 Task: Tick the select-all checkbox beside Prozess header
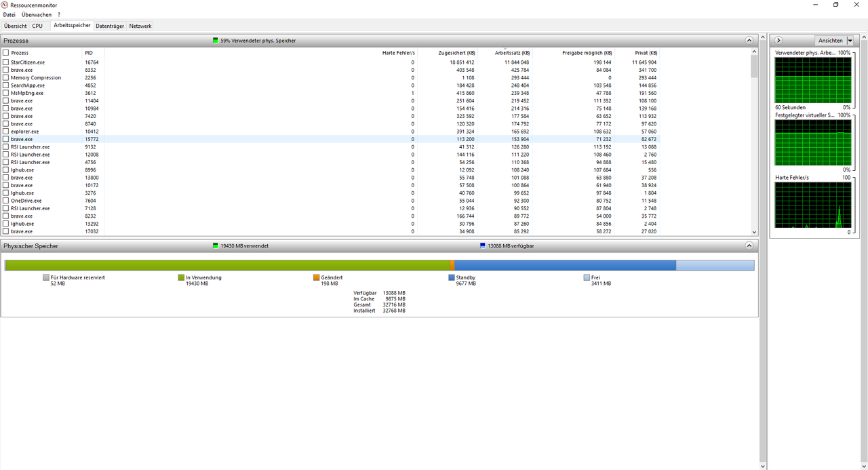[x=6, y=53]
